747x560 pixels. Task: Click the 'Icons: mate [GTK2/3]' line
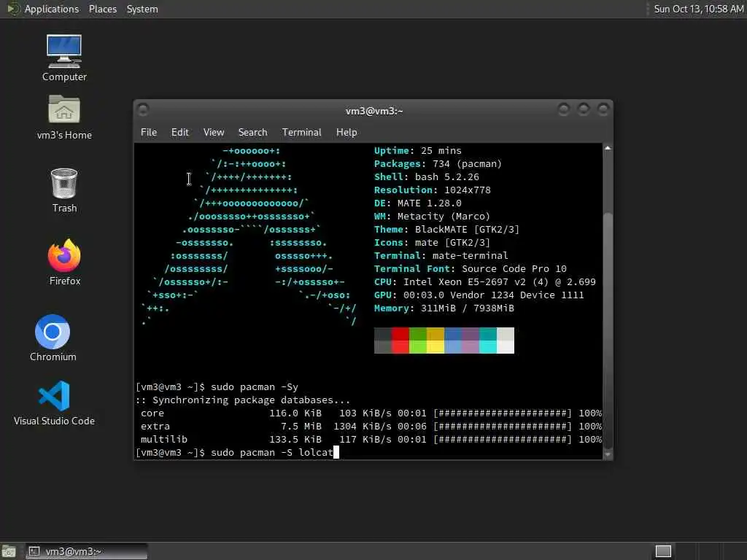point(432,242)
